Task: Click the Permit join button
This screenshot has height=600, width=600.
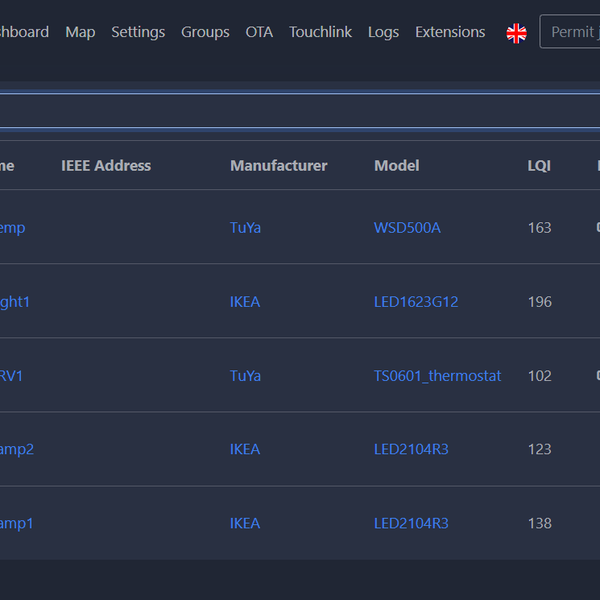Action: point(572,32)
